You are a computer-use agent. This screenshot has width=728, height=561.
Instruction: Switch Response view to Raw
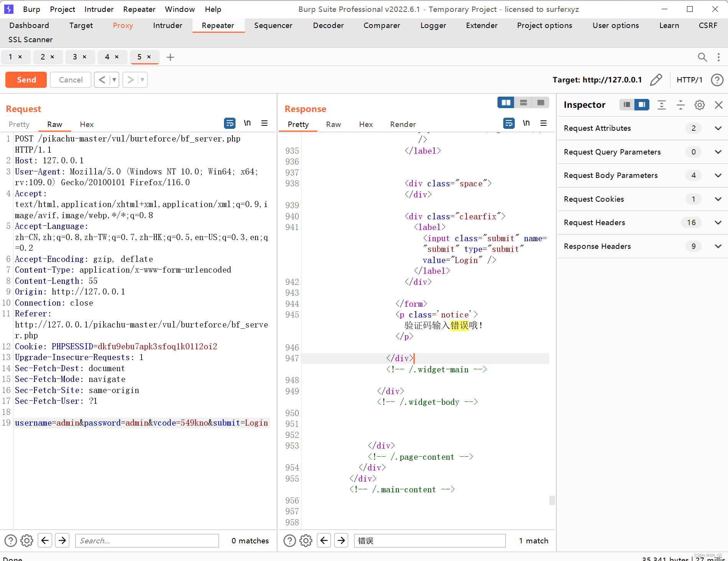333,124
